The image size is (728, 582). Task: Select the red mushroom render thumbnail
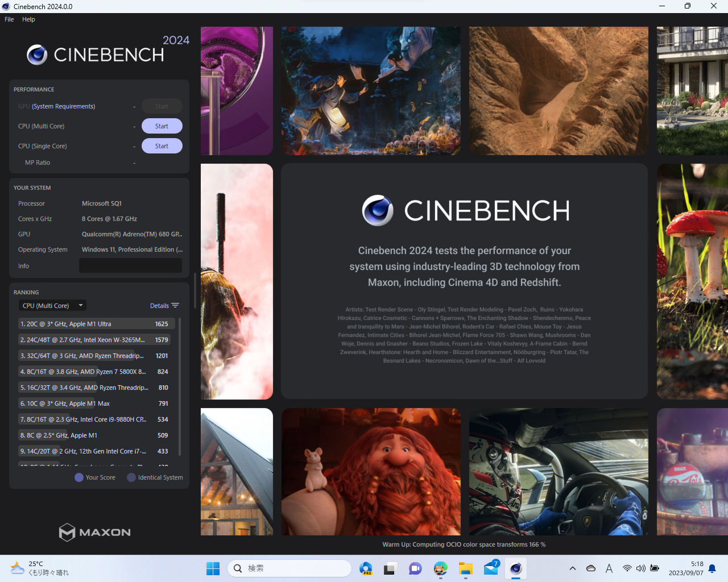(x=693, y=281)
